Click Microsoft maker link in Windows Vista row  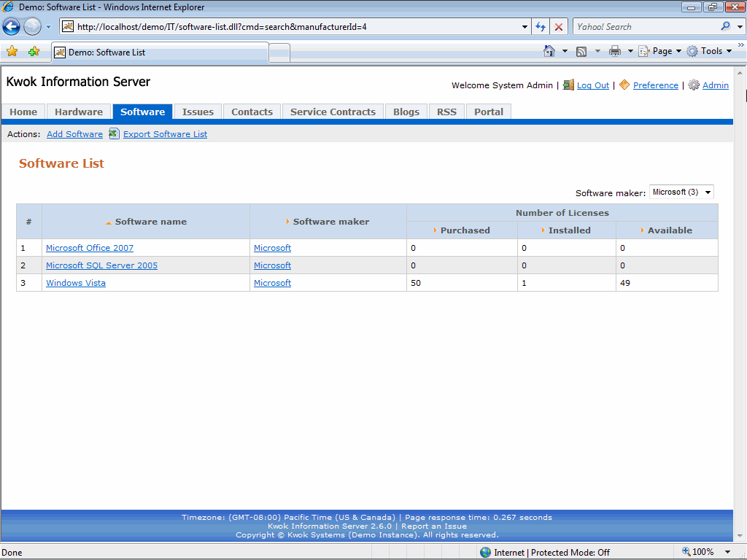pyautogui.click(x=272, y=283)
